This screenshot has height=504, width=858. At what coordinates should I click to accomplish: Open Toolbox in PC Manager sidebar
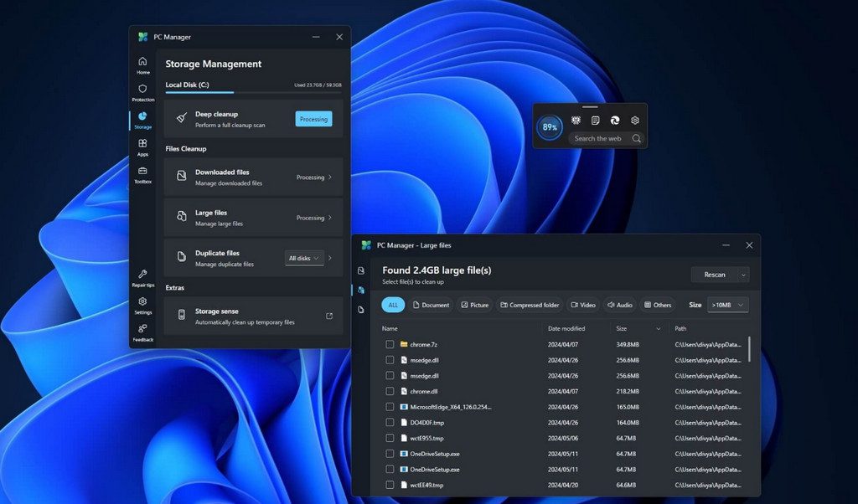(x=142, y=174)
